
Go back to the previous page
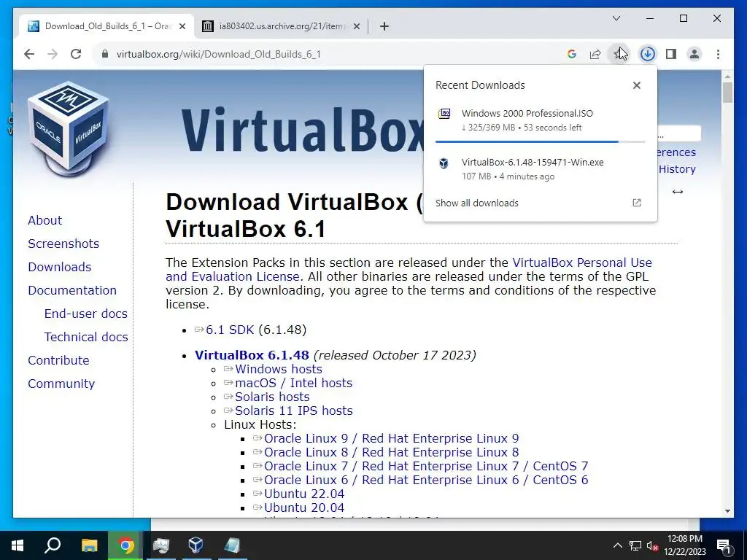[29, 54]
